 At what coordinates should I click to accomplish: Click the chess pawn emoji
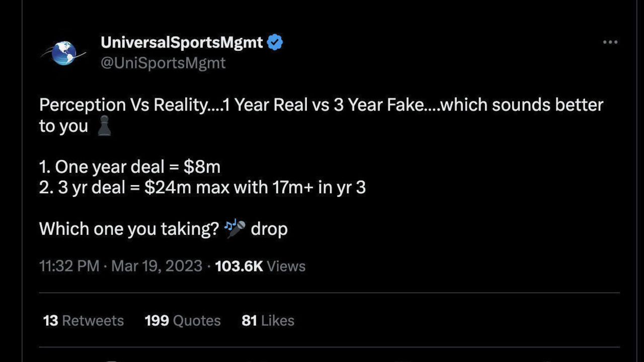pyautogui.click(x=104, y=126)
